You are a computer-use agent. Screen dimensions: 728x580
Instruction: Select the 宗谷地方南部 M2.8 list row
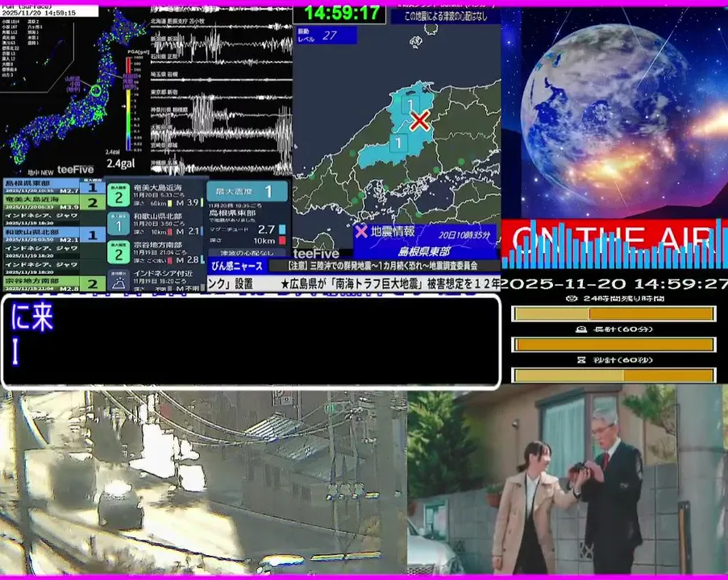[x=54, y=284]
